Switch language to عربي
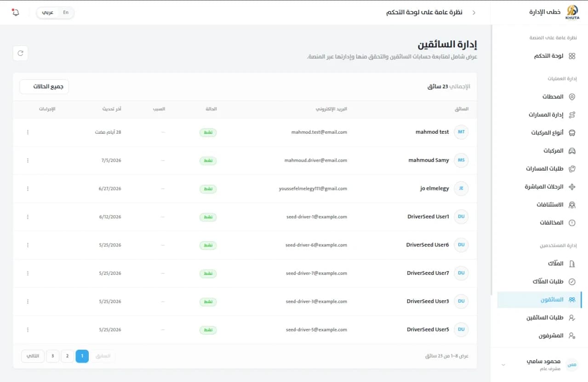This screenshot has width=588, height=382. coord(48,12)
